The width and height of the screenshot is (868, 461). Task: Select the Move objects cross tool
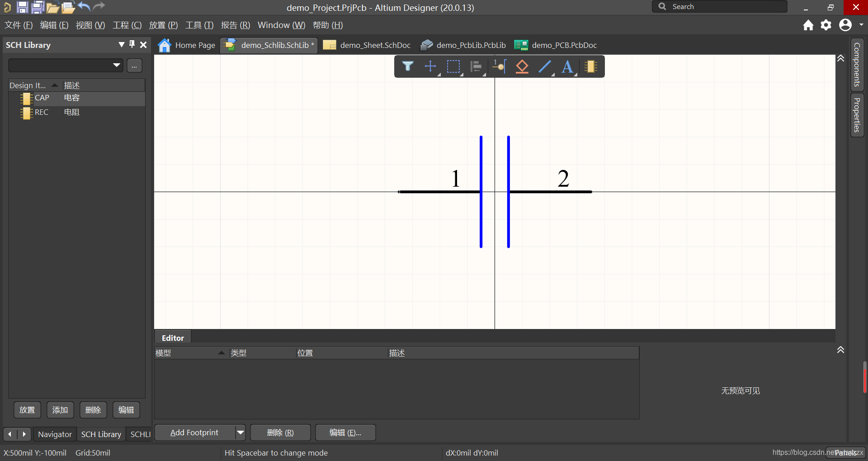[x=431, y=66]
